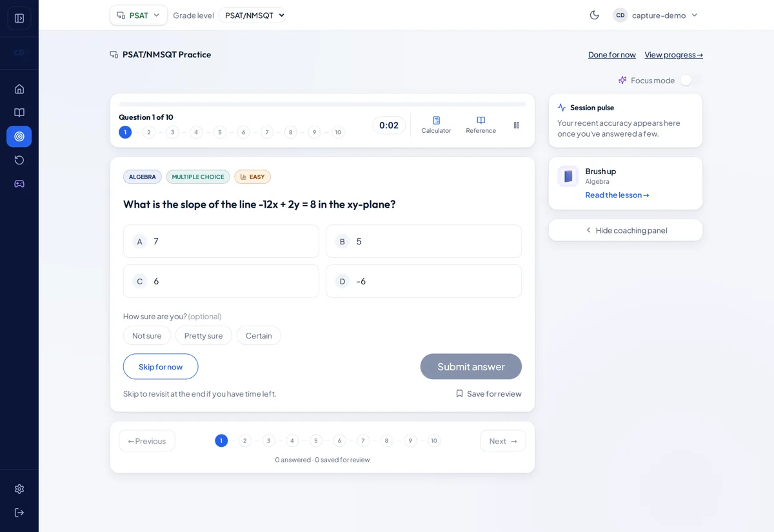The image size is (774, 532).
Task: Expand the PSAT test selector dropdown
Action: pos(139,15)
